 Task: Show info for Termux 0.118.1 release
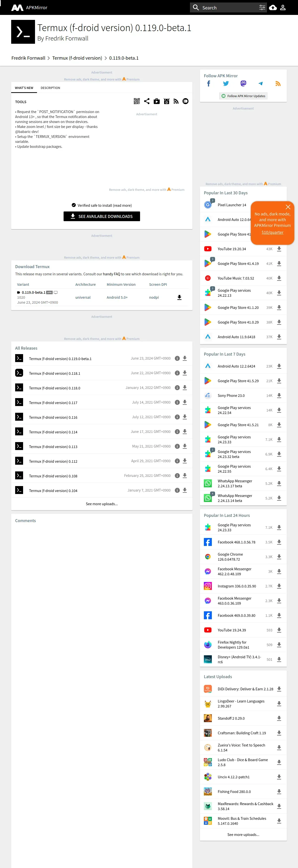point(177,373)
